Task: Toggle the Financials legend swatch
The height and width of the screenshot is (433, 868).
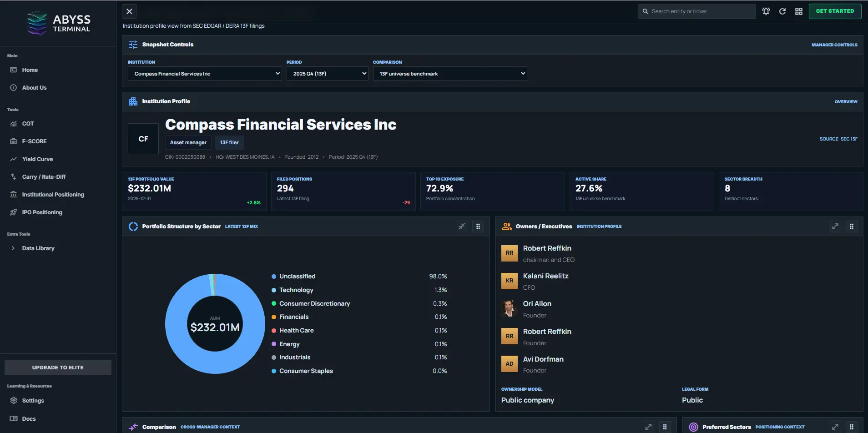Action: point(274,317)
